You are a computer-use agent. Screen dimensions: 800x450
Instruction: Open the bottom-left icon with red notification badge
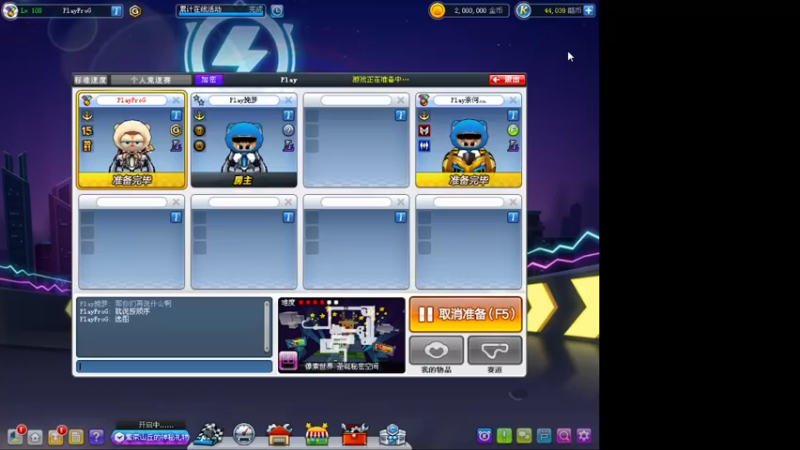pos(15,436)
